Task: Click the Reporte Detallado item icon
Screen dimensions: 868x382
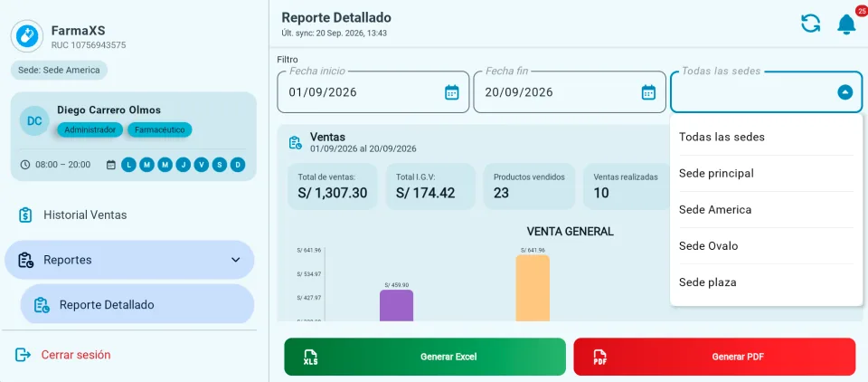Action: tap(42, 305)
